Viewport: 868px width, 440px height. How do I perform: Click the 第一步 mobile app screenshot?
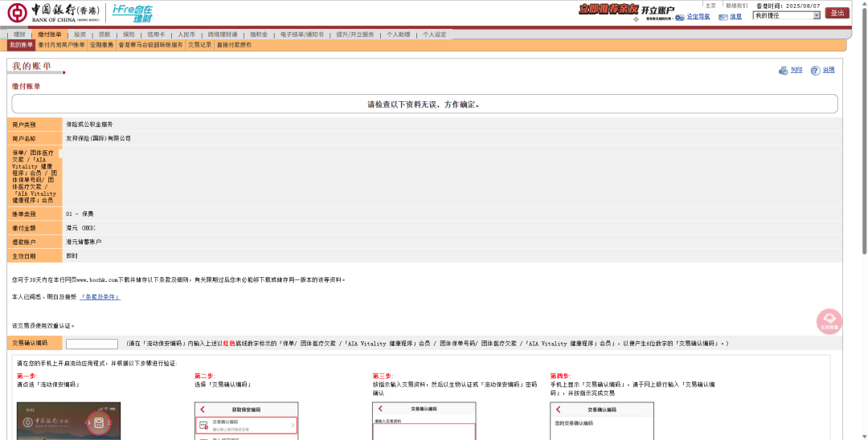68,422
